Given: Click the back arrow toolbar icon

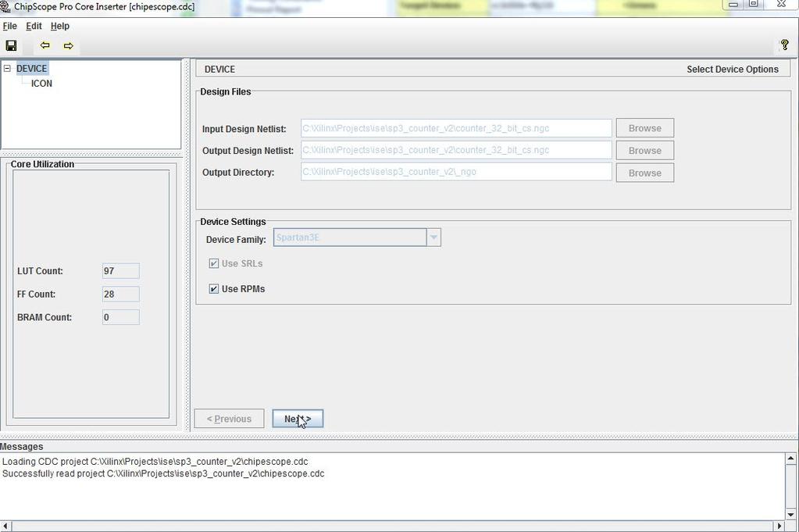Looking at the screenshot, I should [x=45, y=45].
